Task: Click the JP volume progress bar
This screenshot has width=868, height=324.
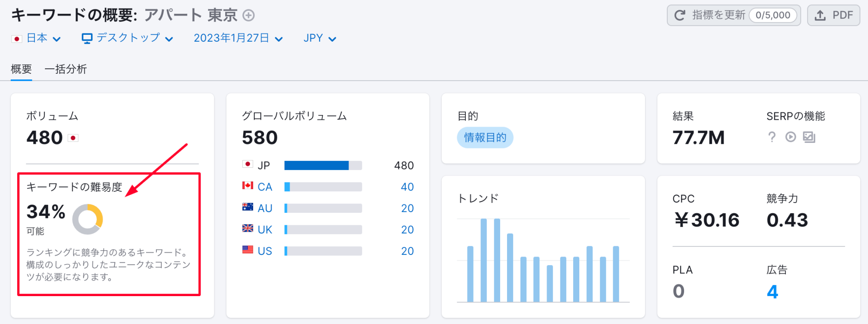Action: click(x=323, y=165)
